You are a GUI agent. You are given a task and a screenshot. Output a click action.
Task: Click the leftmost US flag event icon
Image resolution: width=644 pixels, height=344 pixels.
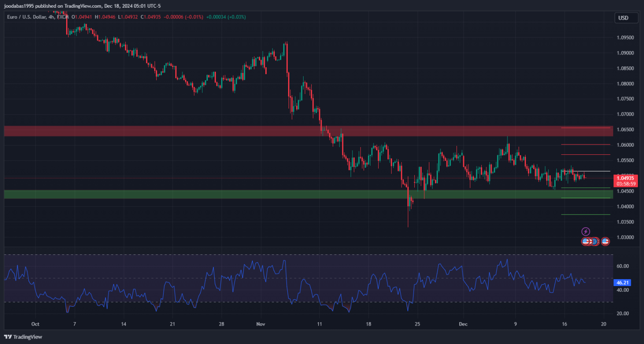point(586,241)
